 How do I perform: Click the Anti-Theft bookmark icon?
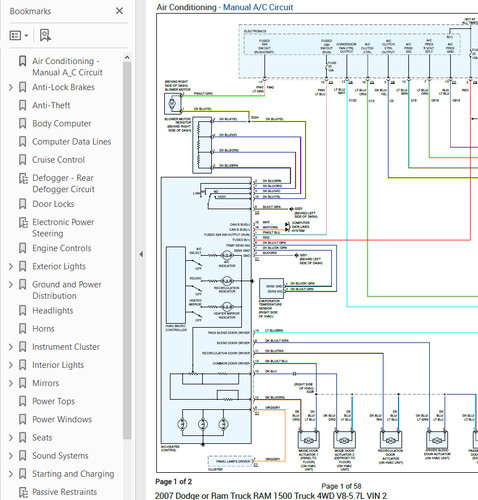click(x=22, y=105)
